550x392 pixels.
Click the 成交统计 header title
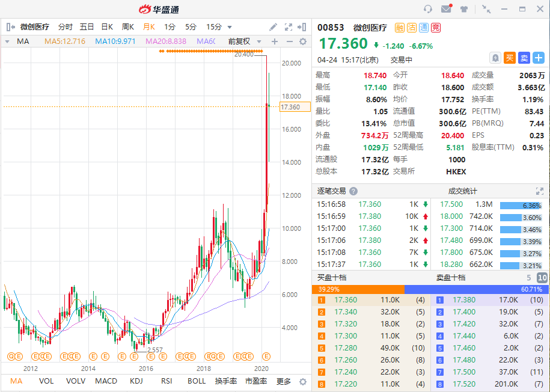pos(462,191)
